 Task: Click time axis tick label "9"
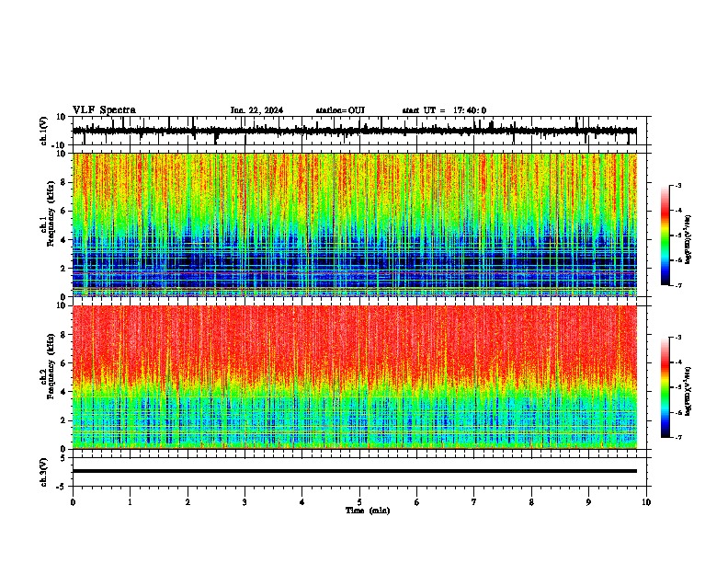tap(588, 502)
